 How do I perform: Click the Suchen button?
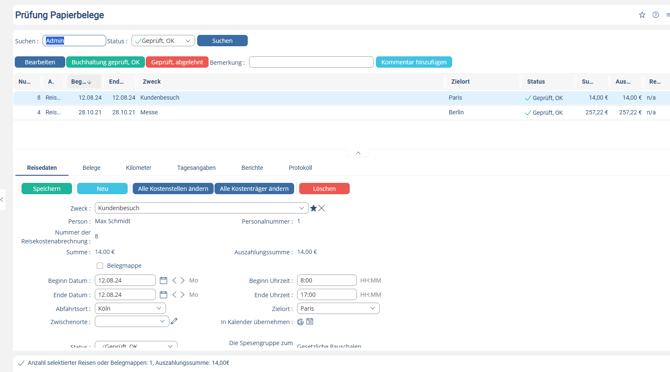[x=222, y=41]
